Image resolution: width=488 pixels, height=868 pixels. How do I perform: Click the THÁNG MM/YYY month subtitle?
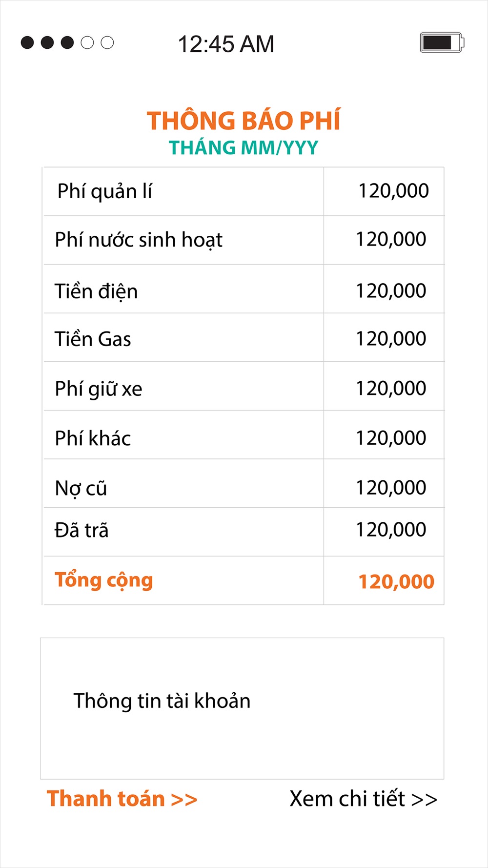[x=244, y=147]
